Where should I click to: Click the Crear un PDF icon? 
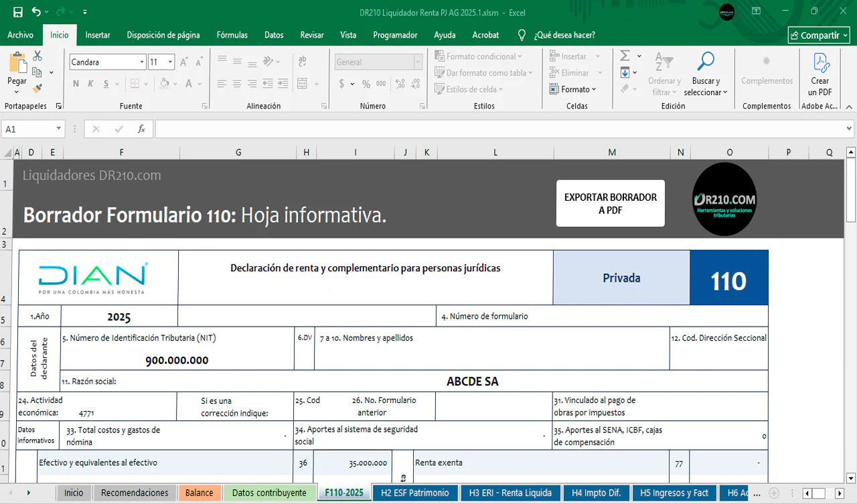pos(821,63)
